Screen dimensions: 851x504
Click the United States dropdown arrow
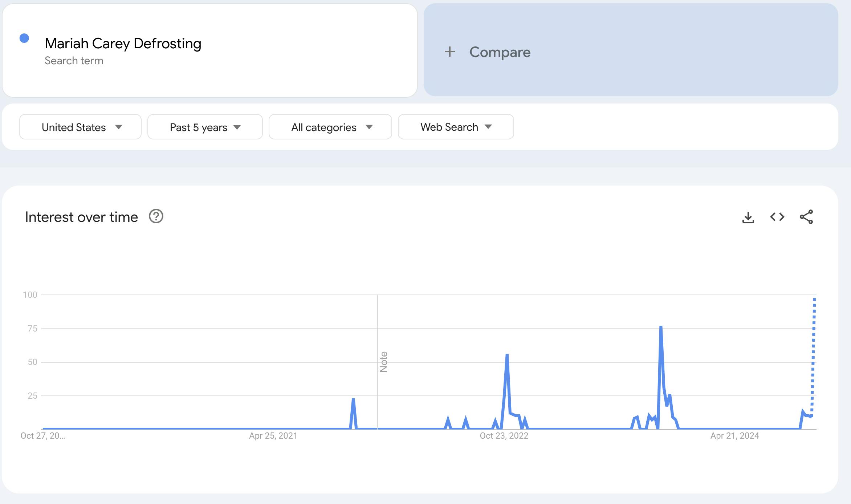click(120, 127)
